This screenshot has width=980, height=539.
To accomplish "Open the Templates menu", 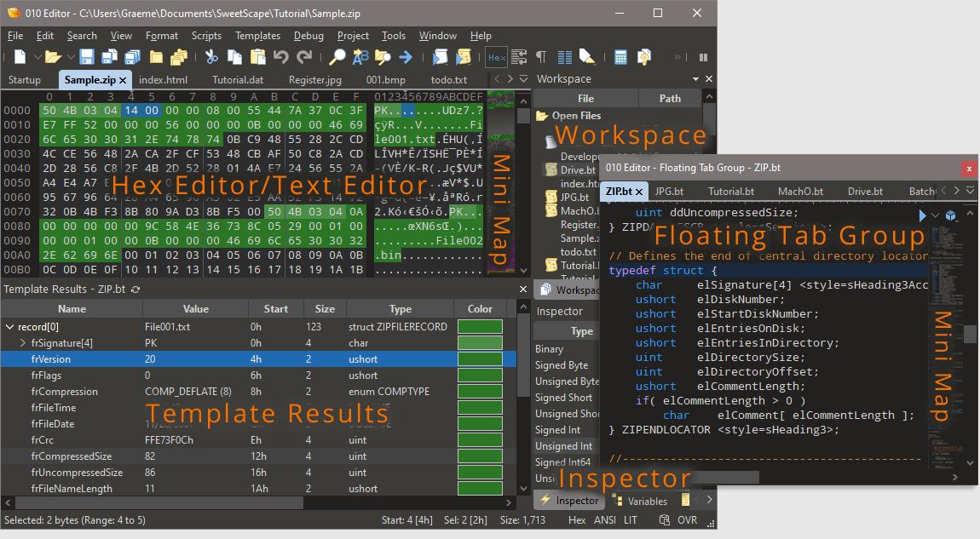I will (x=257, y=36).
